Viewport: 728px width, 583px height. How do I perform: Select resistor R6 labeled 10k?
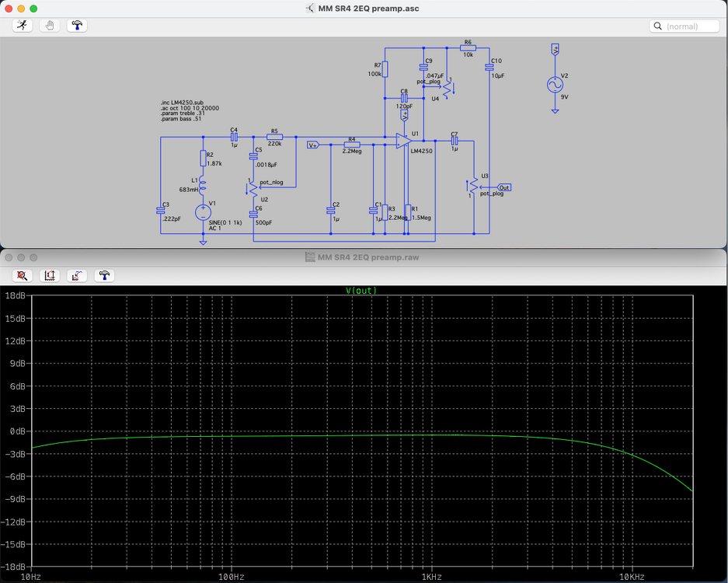point(467,48)
